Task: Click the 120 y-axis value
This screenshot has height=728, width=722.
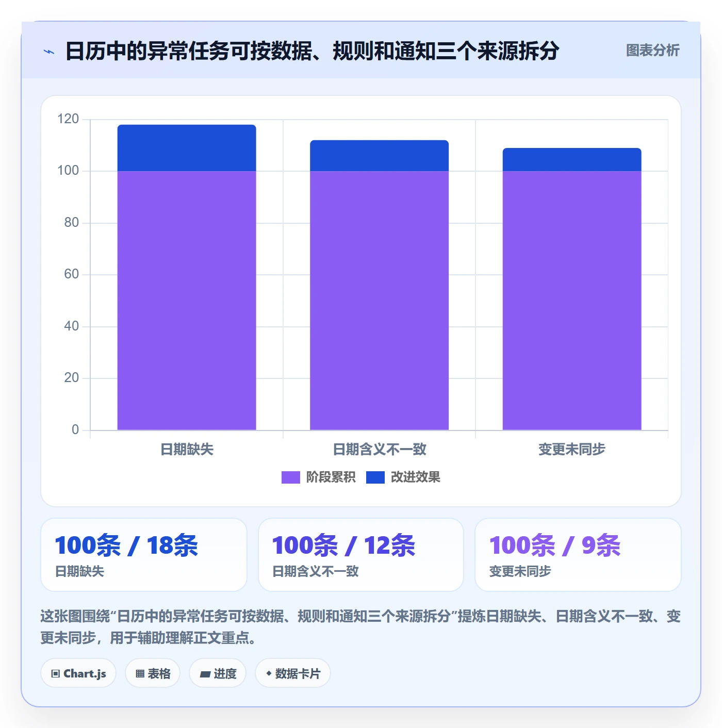Action: pyautogui.click(x=68, y=119)
